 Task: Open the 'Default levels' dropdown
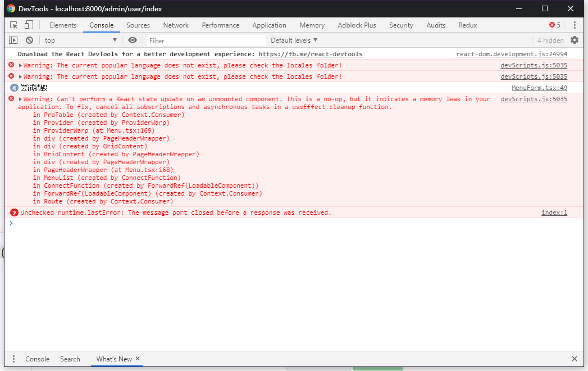pyautogui.click(x=293, y=40)
